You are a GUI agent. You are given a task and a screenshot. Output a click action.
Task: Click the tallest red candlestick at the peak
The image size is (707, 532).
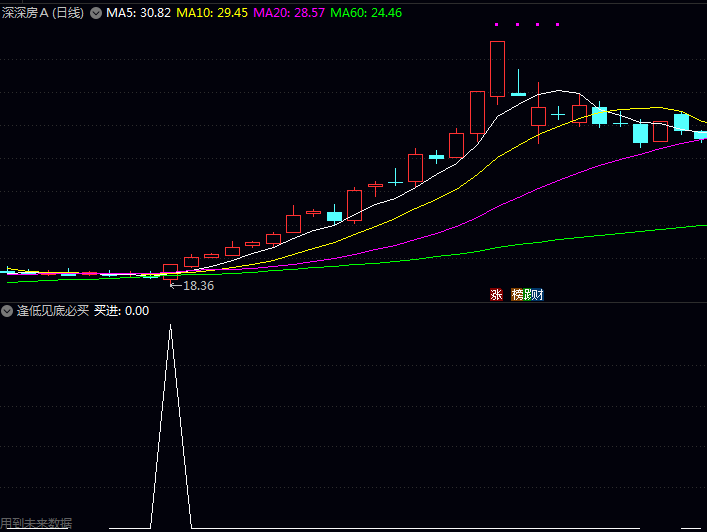pyautogui.click(x=497, y=68)
